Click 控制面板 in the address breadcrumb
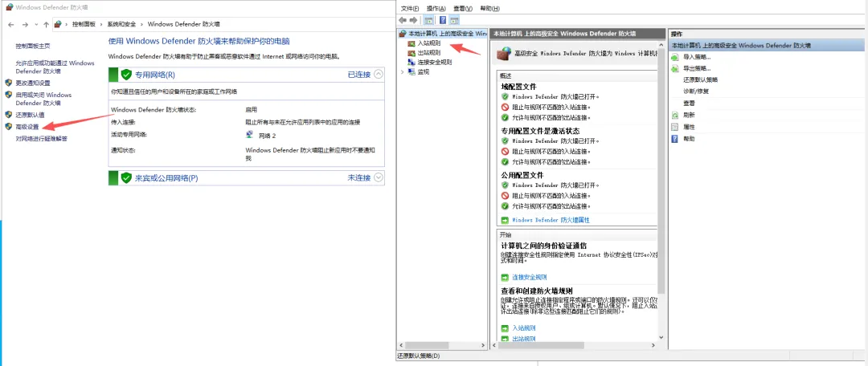The image size is (868, 366). click(x=84, y=24)
